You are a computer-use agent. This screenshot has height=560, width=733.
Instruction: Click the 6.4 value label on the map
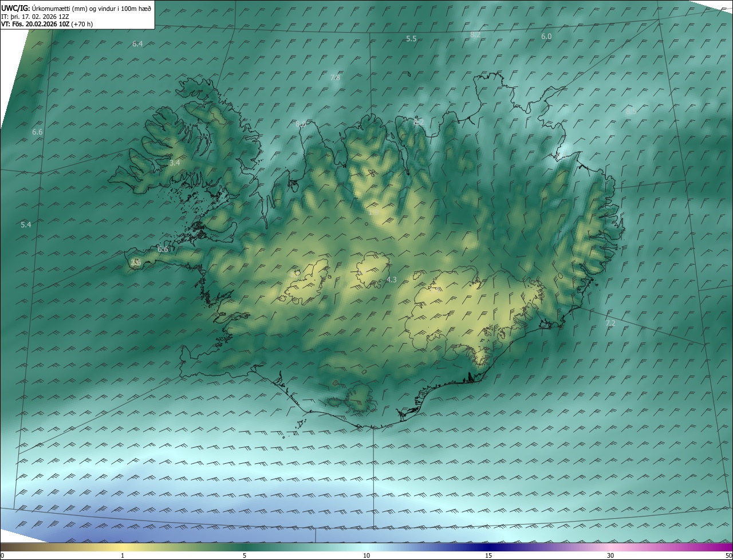(x=137, y=44)
